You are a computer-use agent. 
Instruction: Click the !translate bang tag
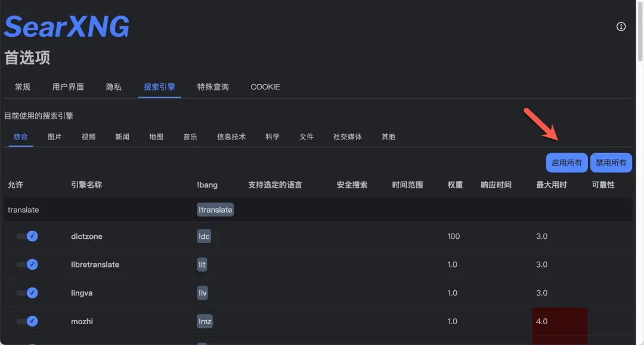pos(215,210)
